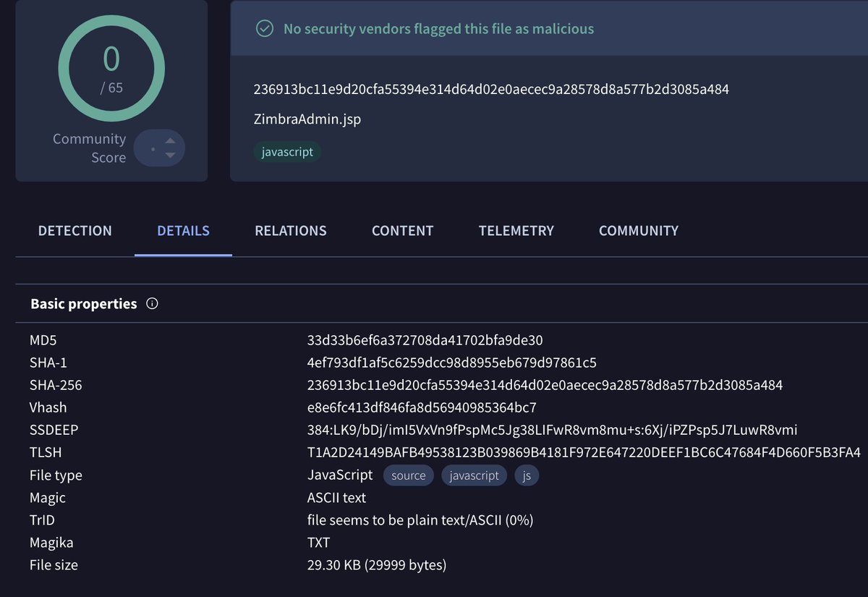
Task: Click the SHA-256 hash in the file header
Action: (491, 90)
